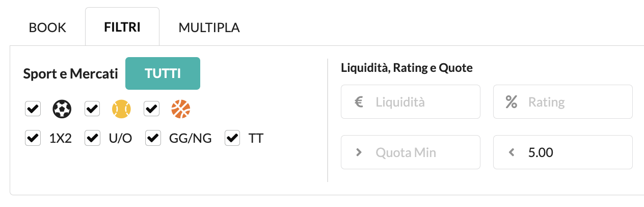Click the soccer ball sport icon
Screen dimensions: 644x207
tap(62, 109)
